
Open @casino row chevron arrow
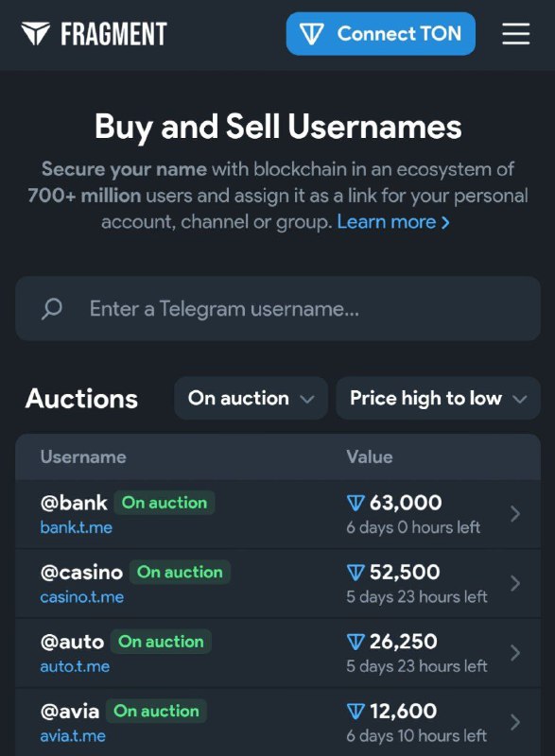pos(515,583)
